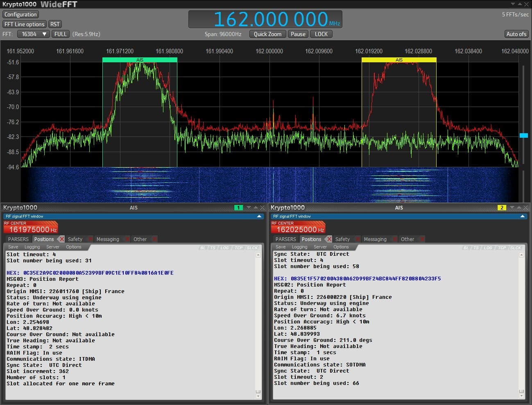The height and width of the screenshot is (405, 532).
Task: Toggle SLCK option in right AIS panel
Action: [516, 248]
